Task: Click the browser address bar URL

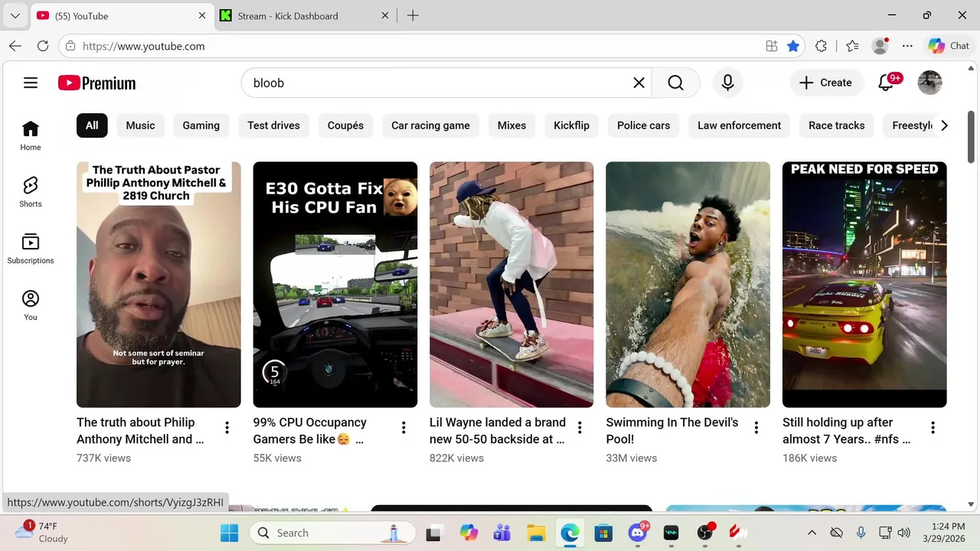Action: point(143,46)
